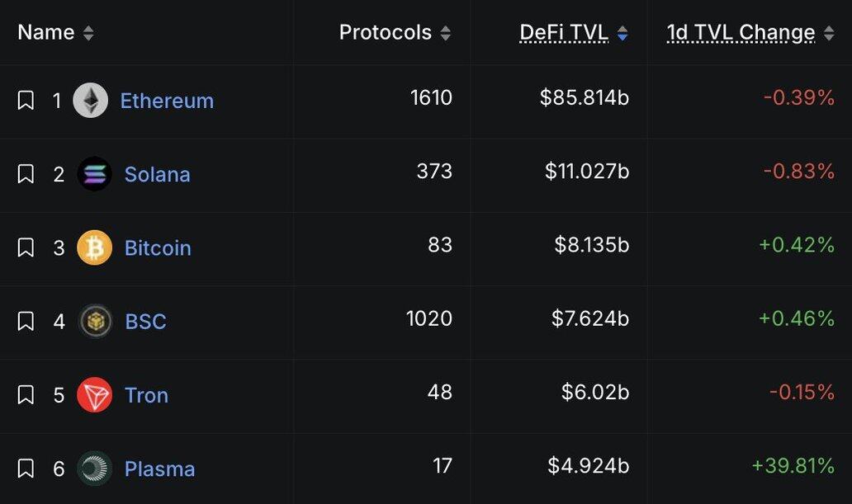Screen dimensions: 852x504
Task: Bookmark the Ethereum row
Action: [x=26, y=101]
